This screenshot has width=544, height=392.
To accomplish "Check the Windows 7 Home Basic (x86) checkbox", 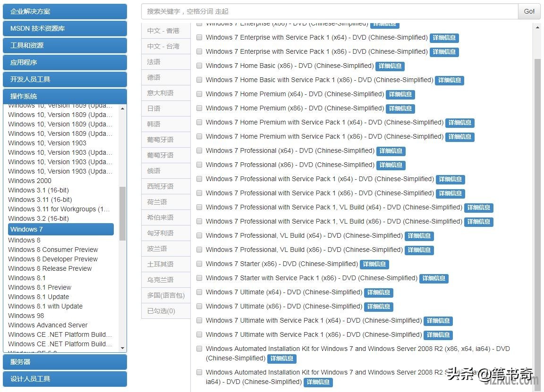I will pyautogui.click(x=199, y=66).
